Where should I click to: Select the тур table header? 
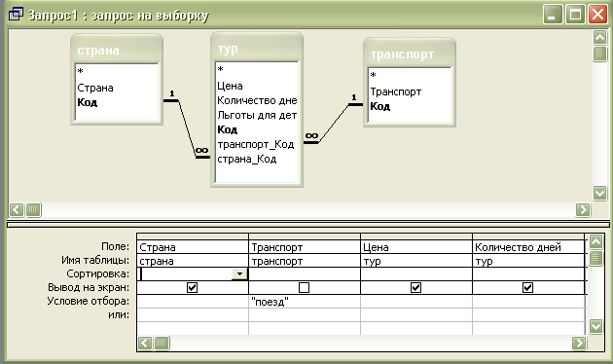click(x=257, y=49)
